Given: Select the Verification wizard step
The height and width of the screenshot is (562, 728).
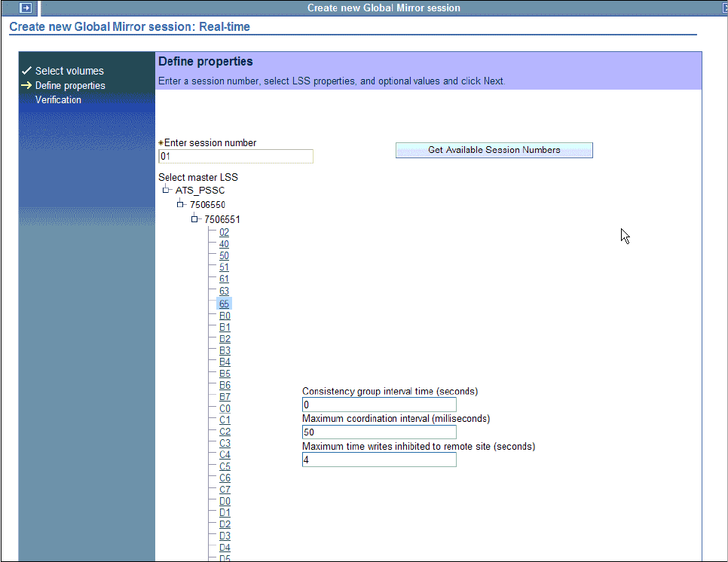Looking at the screenshot, I should click(x=58, y=99).
